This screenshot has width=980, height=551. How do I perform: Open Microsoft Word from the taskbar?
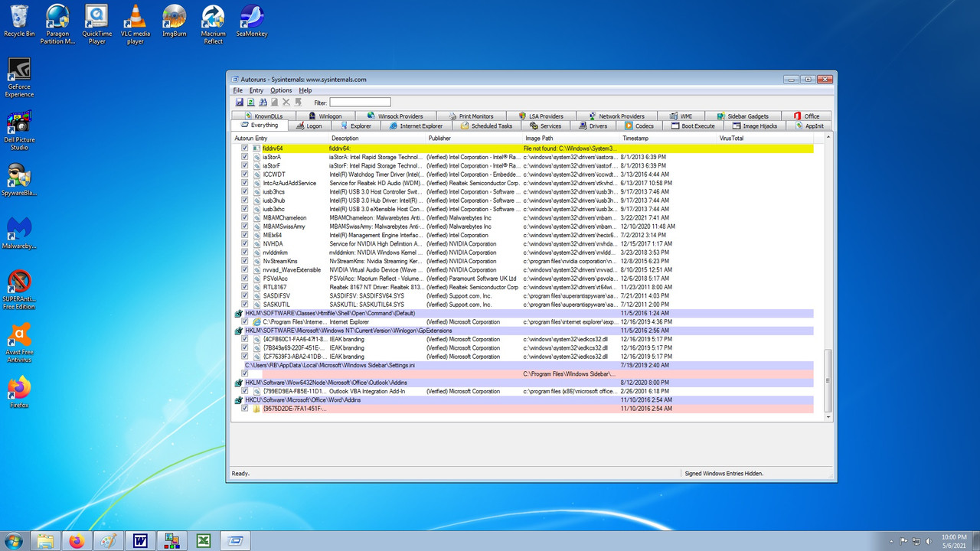tap(140, 540)
